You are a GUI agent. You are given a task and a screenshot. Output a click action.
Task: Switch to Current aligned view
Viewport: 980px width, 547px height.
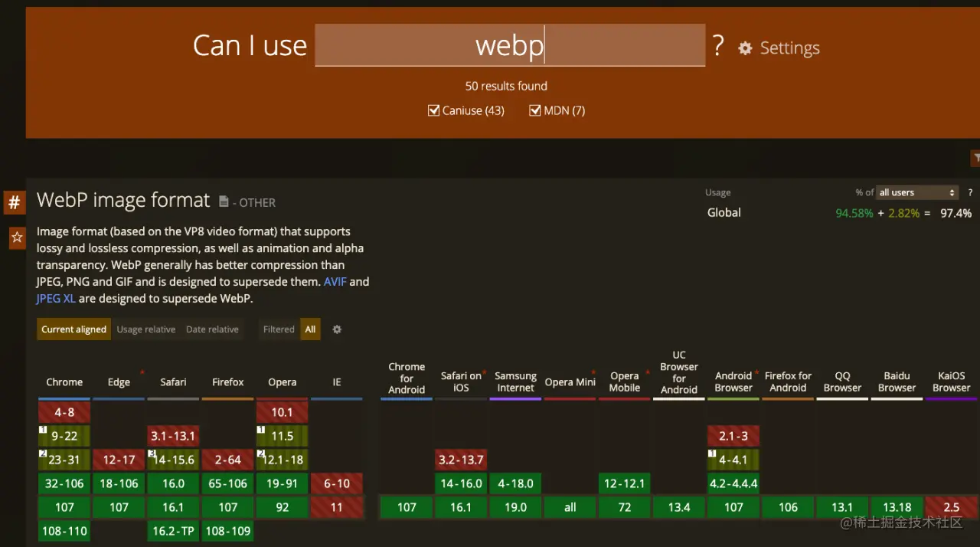pyautogui.click(x=73, y=329)
